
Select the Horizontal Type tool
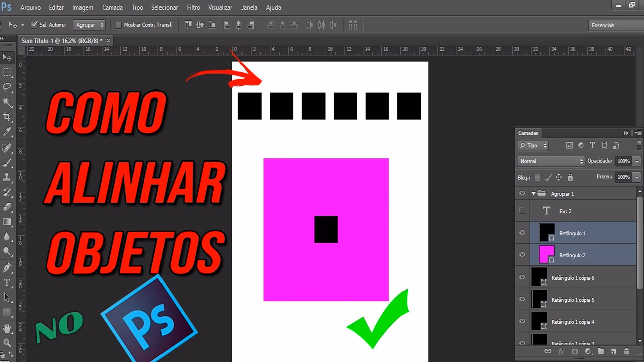click(7, 282)
